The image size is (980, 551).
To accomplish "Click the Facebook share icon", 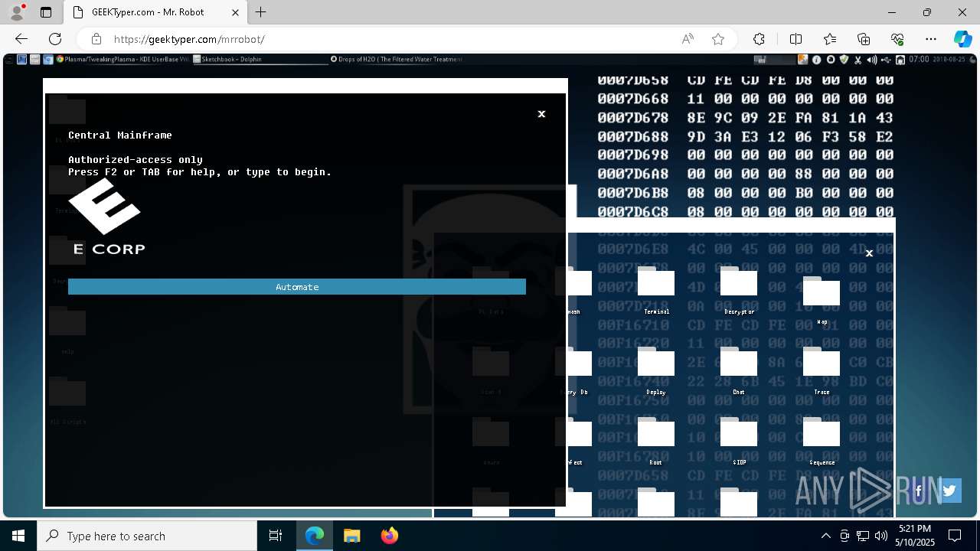I will pos(919,491).
